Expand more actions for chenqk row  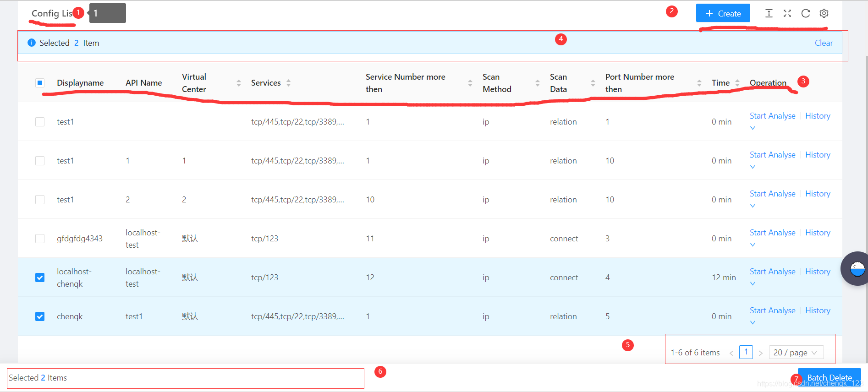point(753,322)
